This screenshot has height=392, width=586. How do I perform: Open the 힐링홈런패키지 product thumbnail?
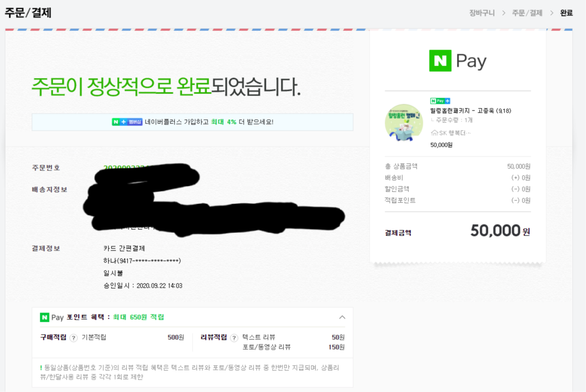pos(404,122)
